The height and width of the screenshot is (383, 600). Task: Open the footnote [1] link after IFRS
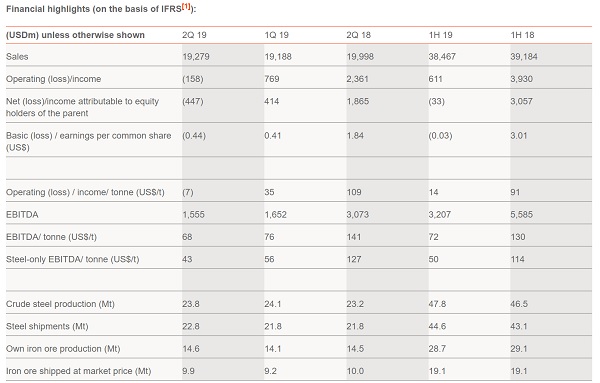click(x=186, y=7)
